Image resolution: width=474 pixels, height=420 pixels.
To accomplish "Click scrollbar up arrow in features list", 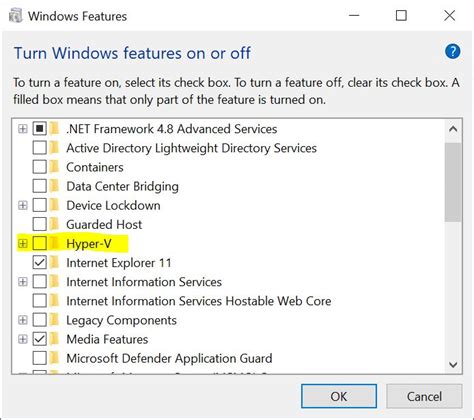I will coord(453,129).
